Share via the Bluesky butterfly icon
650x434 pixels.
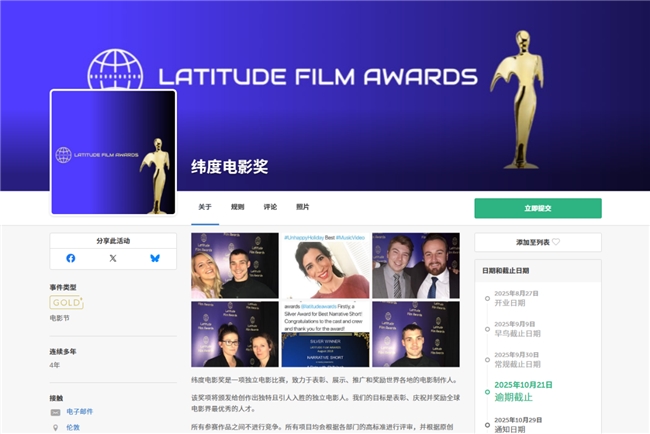coord(155,258)
